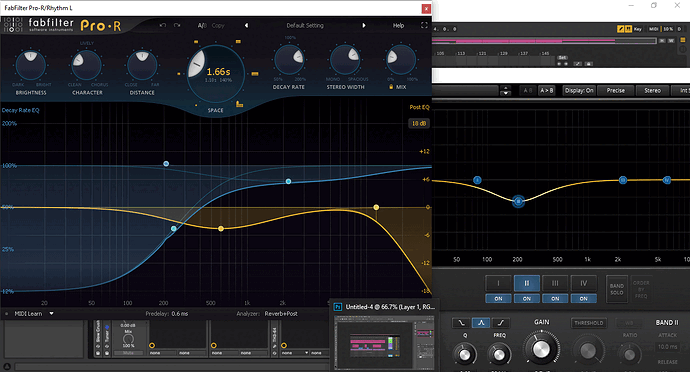The height and width of the screenshot is (372, 690).
Task: Click the EQ preset up/down stepper
Action: point(505,91)
